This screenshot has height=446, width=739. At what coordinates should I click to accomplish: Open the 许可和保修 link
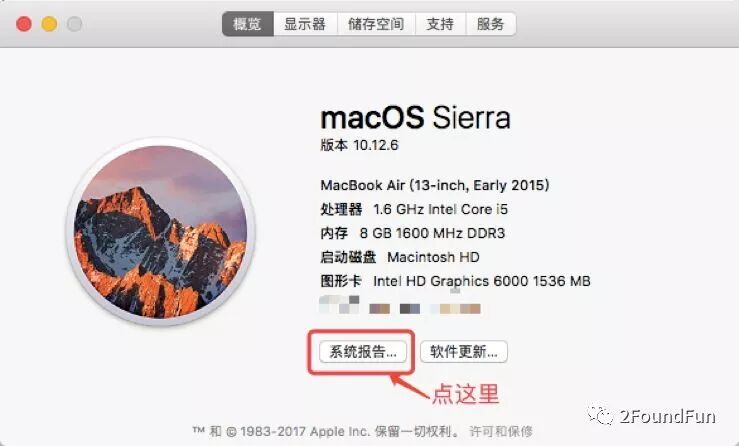501,431
